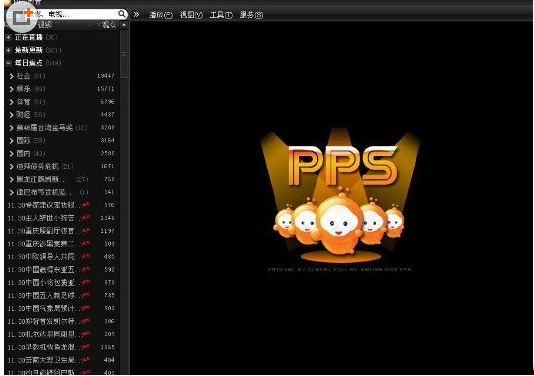
Task: Select the 正在直播 tree node
Action: [x=36, y=37]
